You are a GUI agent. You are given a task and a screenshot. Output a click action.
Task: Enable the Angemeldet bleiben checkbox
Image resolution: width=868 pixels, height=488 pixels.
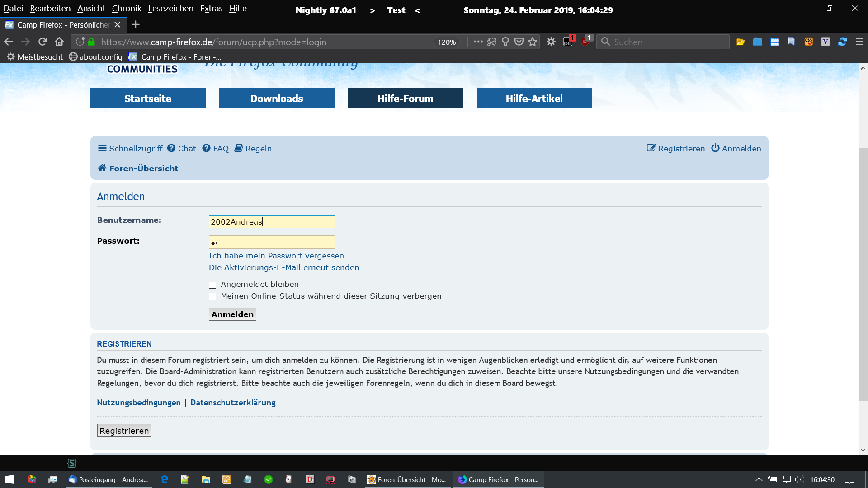[x=212, y=285]
